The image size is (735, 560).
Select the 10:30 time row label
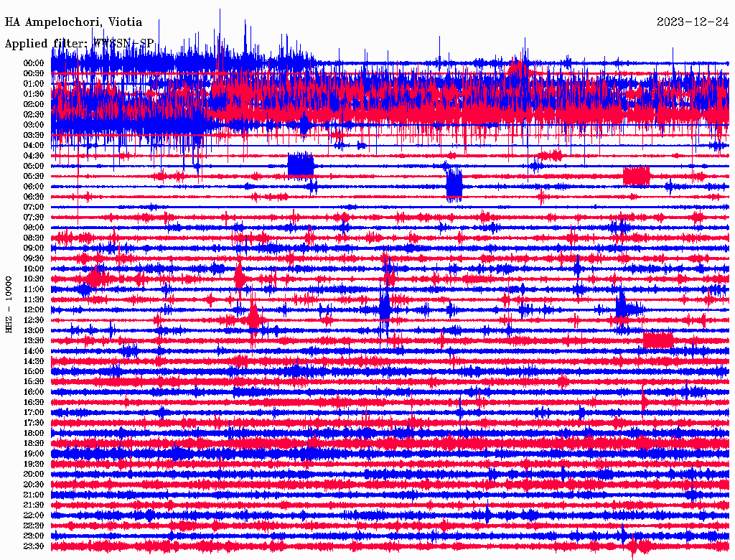click(x=34, y=279)
